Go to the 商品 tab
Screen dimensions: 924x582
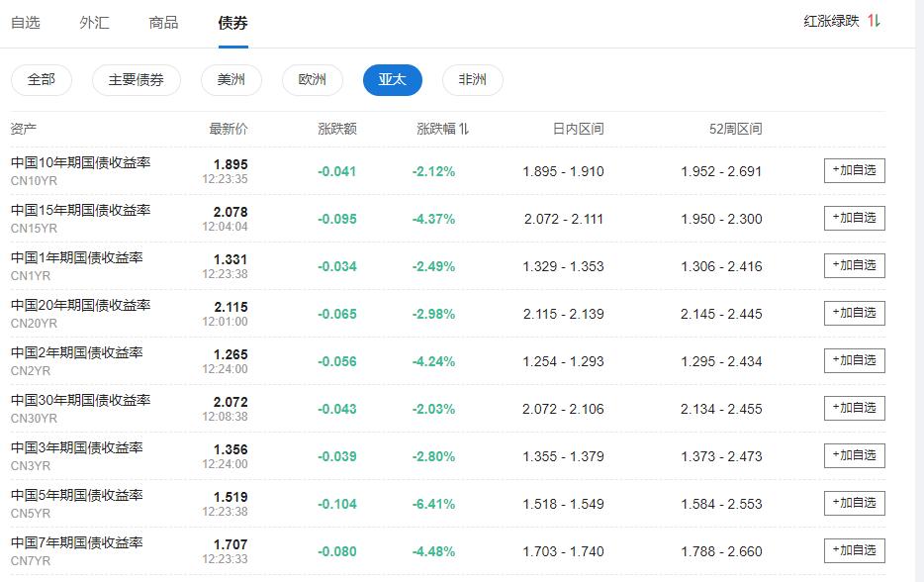163,22
